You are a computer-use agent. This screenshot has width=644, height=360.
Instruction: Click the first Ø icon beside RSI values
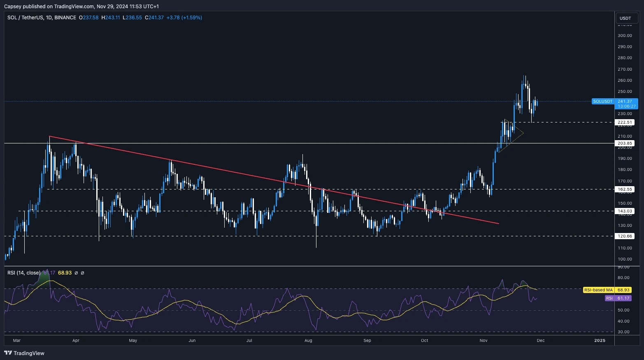coord(76,272)
